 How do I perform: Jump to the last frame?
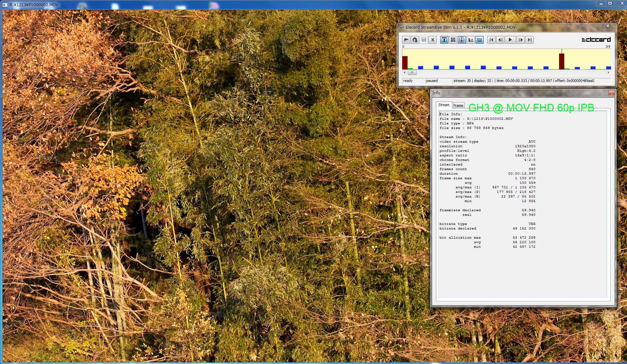tap(530, 40)
